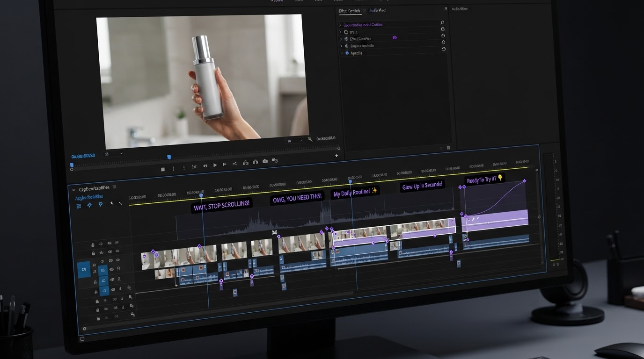The image size is (644, 359).
Task: Click the trash icon below Effect Controls
Action: [x=448, y=148]
